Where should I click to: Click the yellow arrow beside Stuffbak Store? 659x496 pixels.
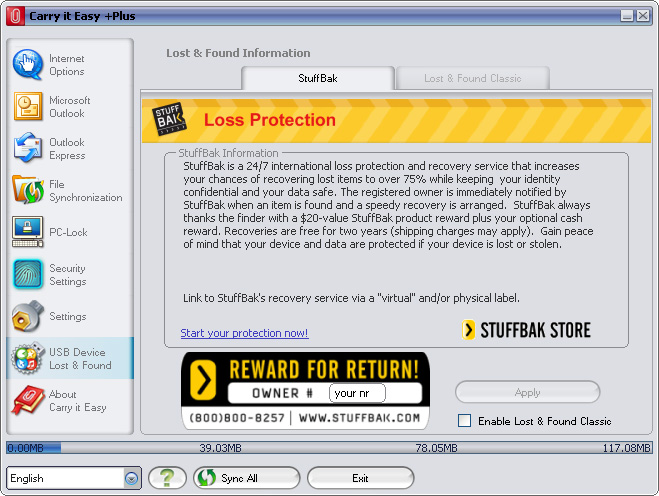point(468,330)
